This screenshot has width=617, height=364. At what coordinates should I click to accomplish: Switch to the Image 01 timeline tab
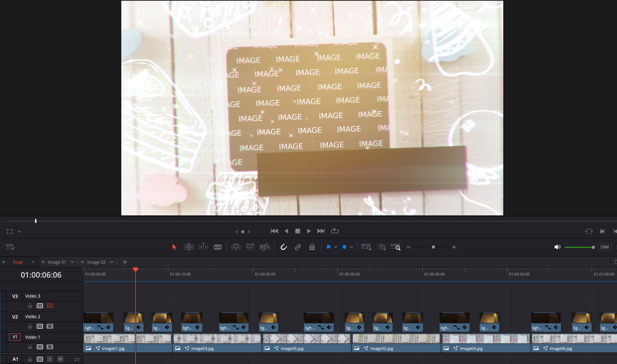[57, 262]
